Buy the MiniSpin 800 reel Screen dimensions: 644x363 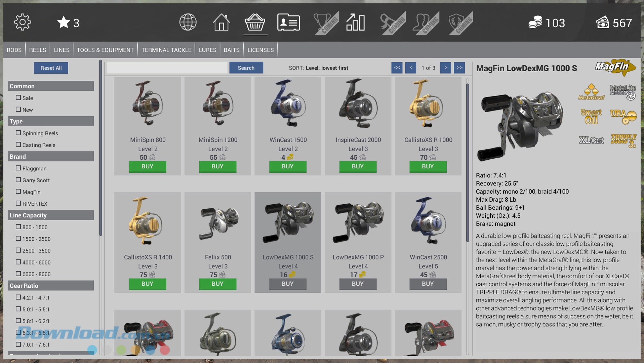pyautogui.click(x=147, y=166)
